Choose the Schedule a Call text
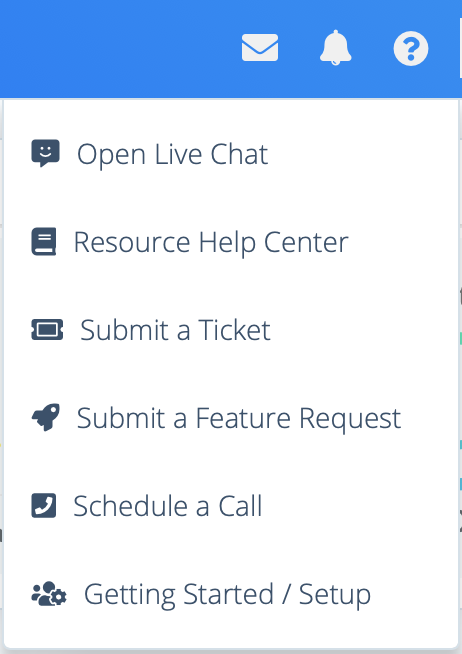This screenshot has width=462, height=654. tap(168, 506)
